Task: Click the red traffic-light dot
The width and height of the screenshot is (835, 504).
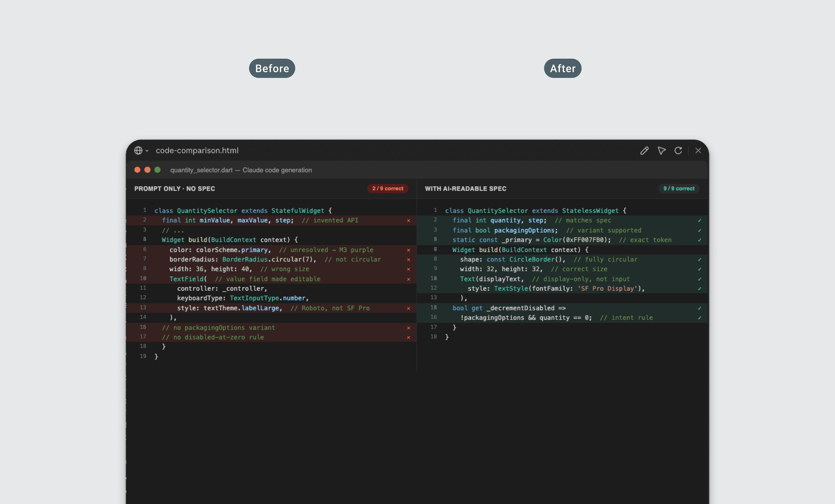Action: (137, 170)
